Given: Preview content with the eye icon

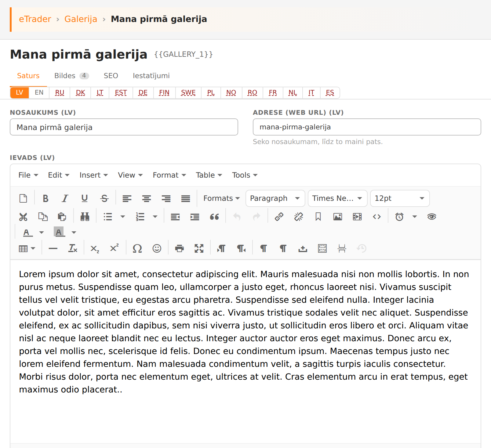Looking at the screenshot, I should tap(432, 217).
